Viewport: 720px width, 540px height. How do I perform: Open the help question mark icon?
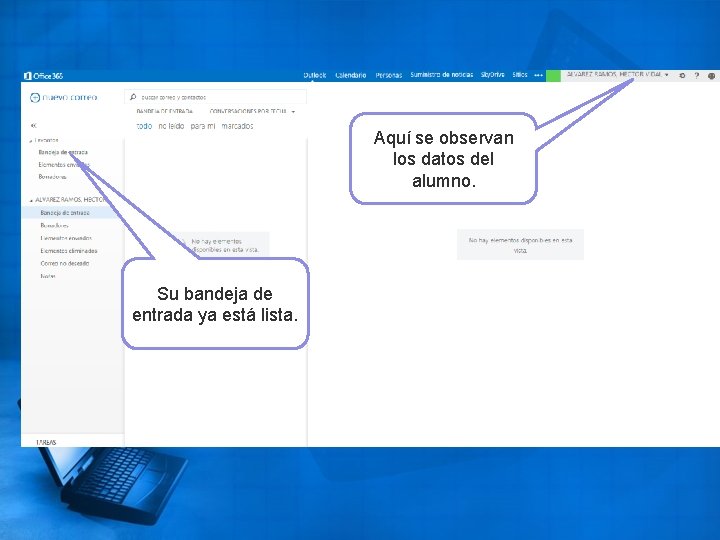click(697, 75)
